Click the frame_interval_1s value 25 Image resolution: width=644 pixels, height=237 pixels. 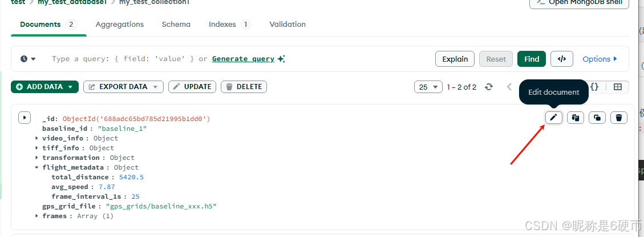pyautogui.click(x=135, y=196)
